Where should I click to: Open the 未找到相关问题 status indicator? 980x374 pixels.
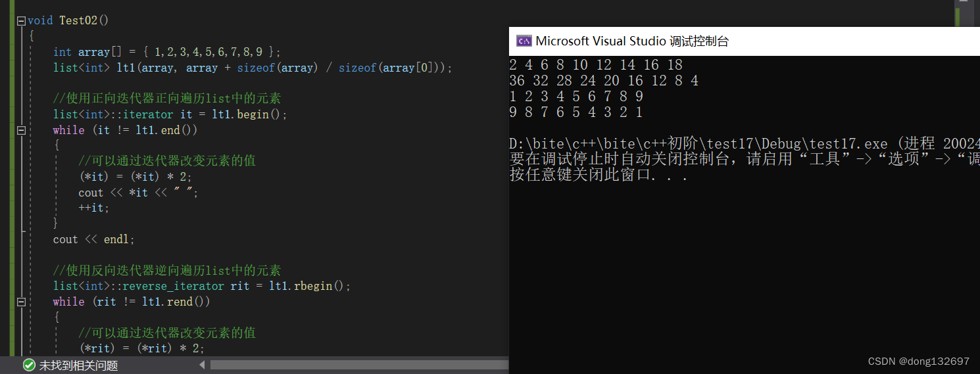point(78,365)
